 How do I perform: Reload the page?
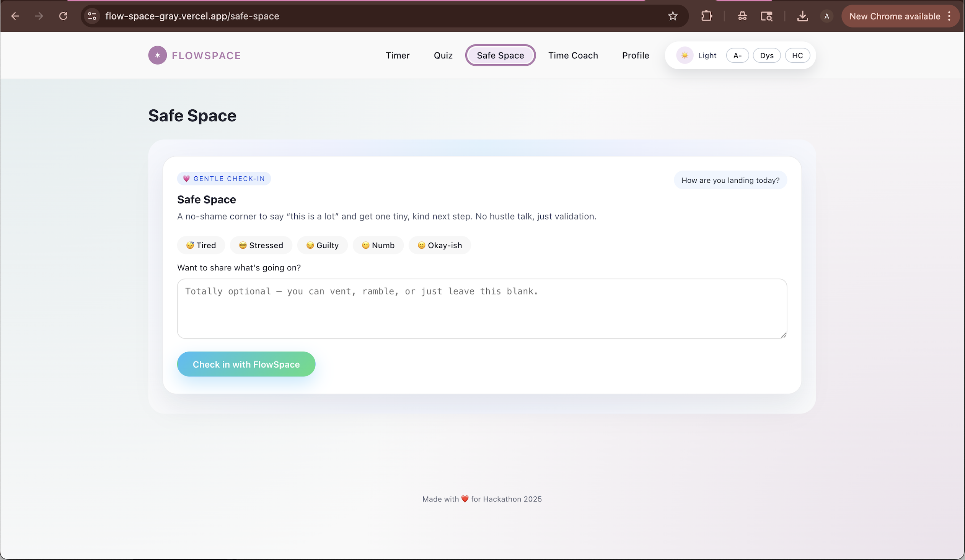pyautogui.click(x=63, y=16)
